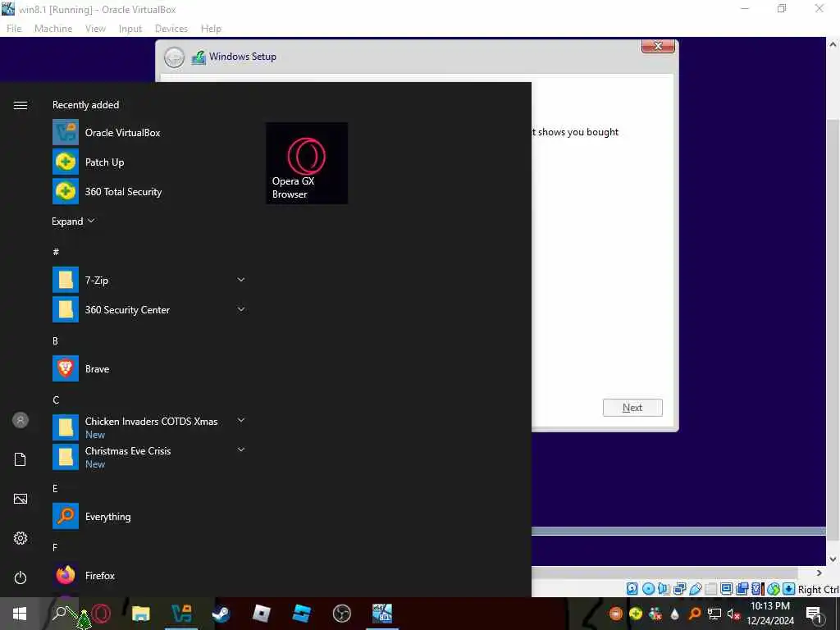Open the File menu in VirtualBox

[x=14, y=29]
